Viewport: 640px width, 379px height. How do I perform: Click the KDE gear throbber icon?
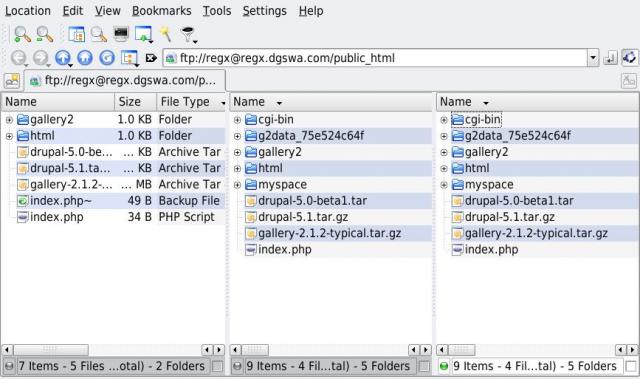(x=630, y=58)
